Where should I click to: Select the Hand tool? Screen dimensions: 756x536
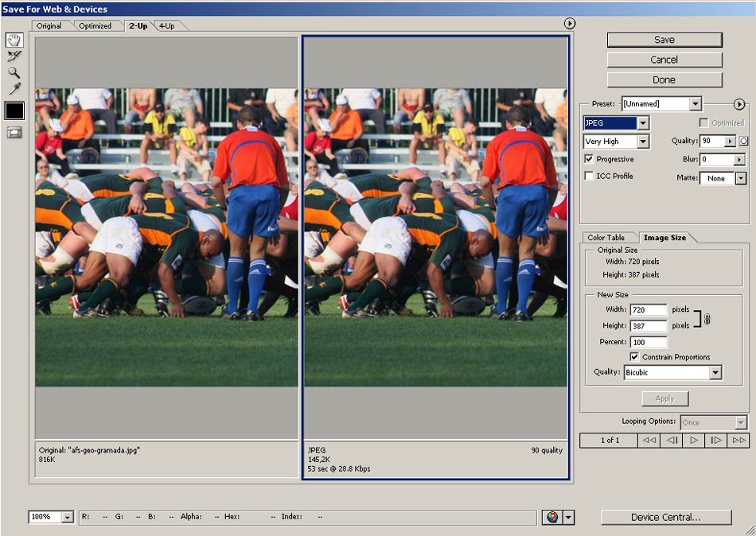14,40
